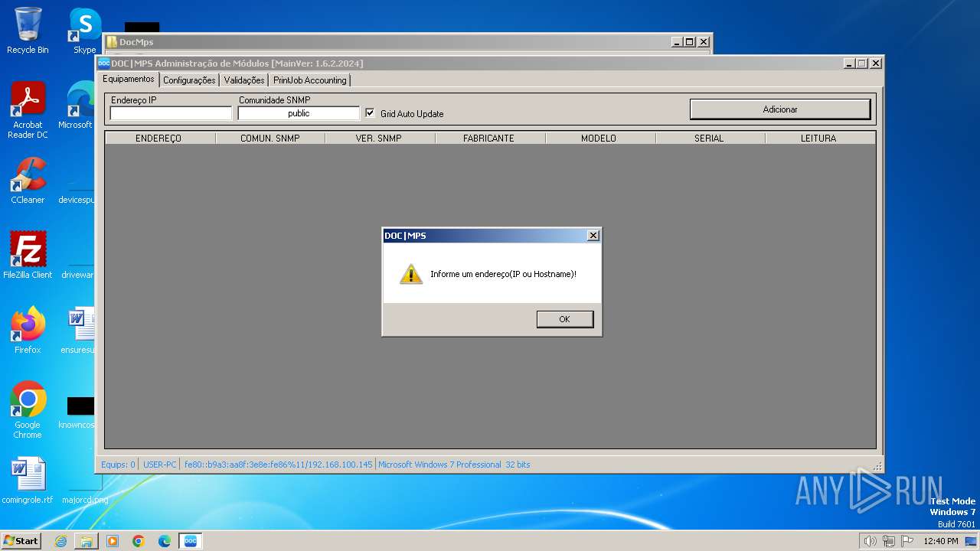
Task: Click the SERIAL column header
Action: point(710,139)
